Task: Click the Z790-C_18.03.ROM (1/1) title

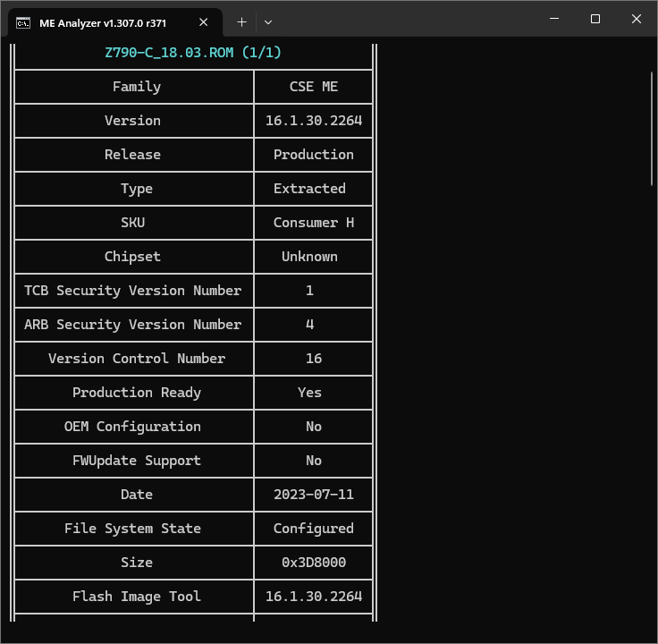Action: (x=192, y=53)
